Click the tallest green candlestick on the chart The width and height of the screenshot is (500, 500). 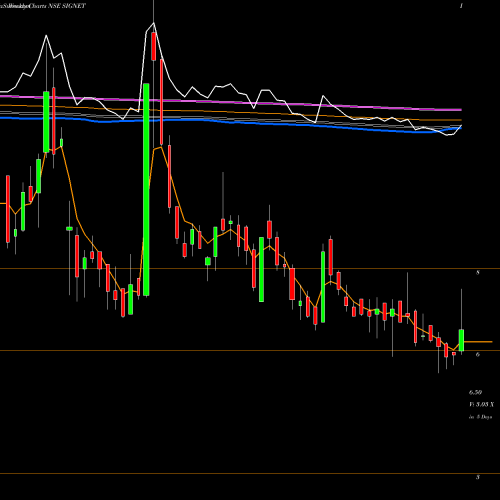(x=146, y=189)
